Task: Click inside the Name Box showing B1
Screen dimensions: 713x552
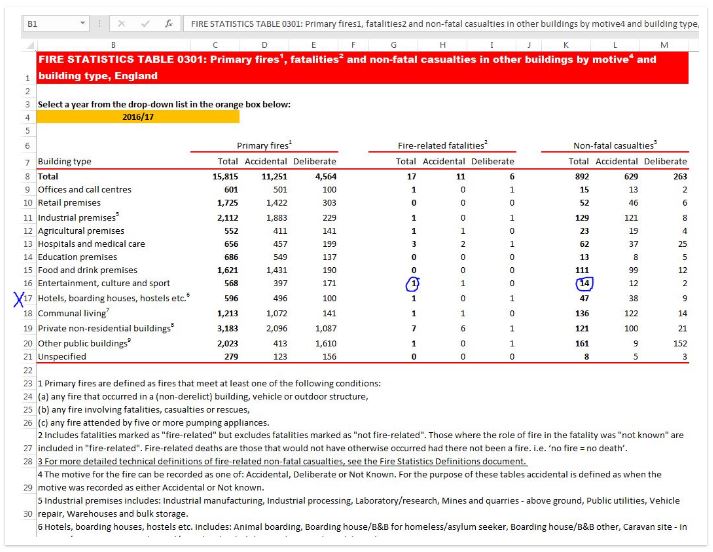Action: [x=51, y=24]
